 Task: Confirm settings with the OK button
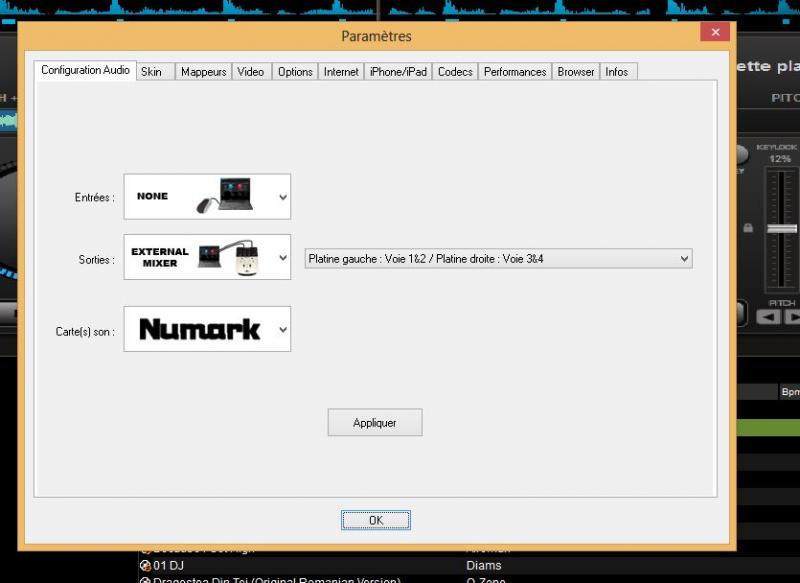click(x=376, y=520)
